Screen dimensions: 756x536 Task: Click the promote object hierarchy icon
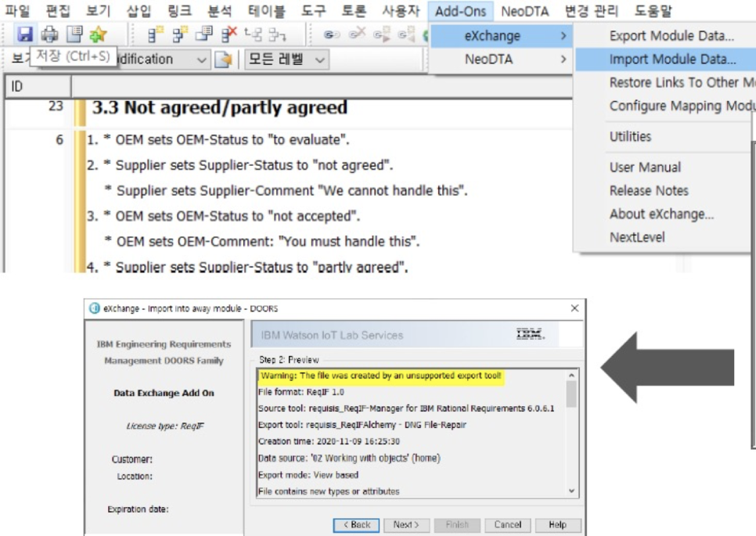click(253, 34)
